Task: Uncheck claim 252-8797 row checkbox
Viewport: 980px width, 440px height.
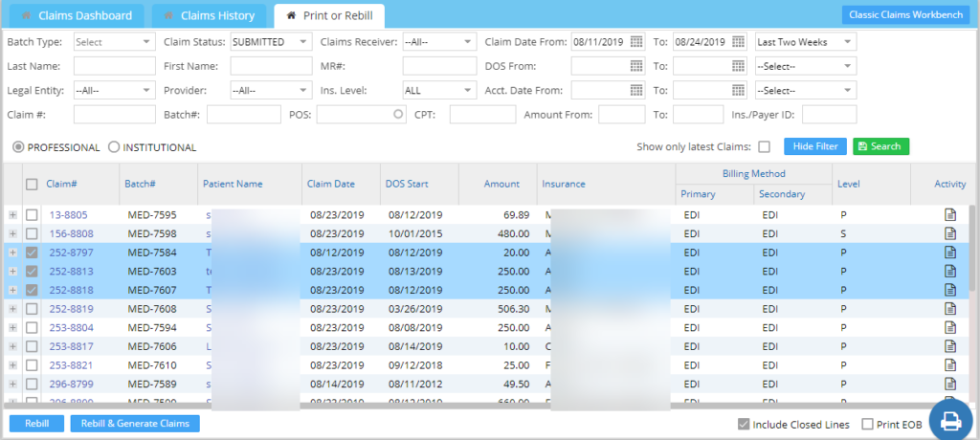Action: tap(32, 253)
